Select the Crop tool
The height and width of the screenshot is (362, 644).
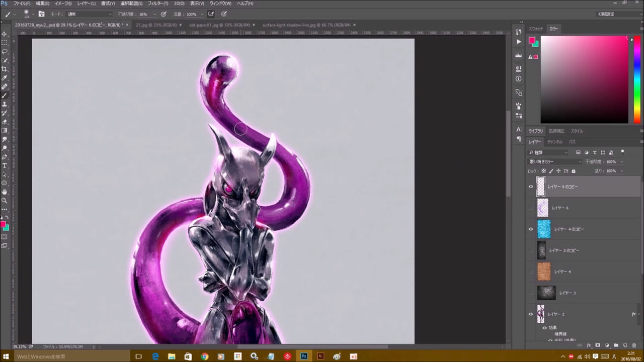(x=5, y=69)
